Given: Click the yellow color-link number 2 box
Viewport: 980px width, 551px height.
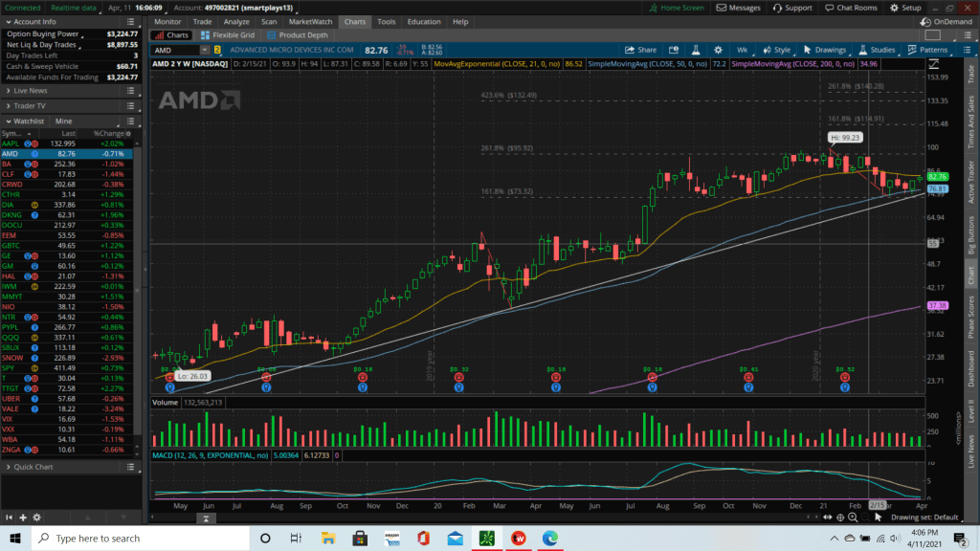Looking at the screenshot, I should [x=217, y=50].
